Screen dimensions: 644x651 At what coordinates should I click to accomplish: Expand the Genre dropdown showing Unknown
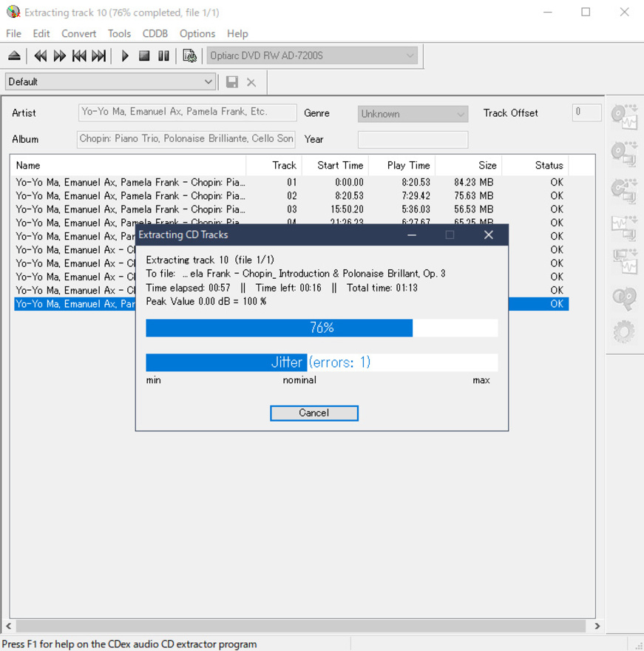[461, 114]
